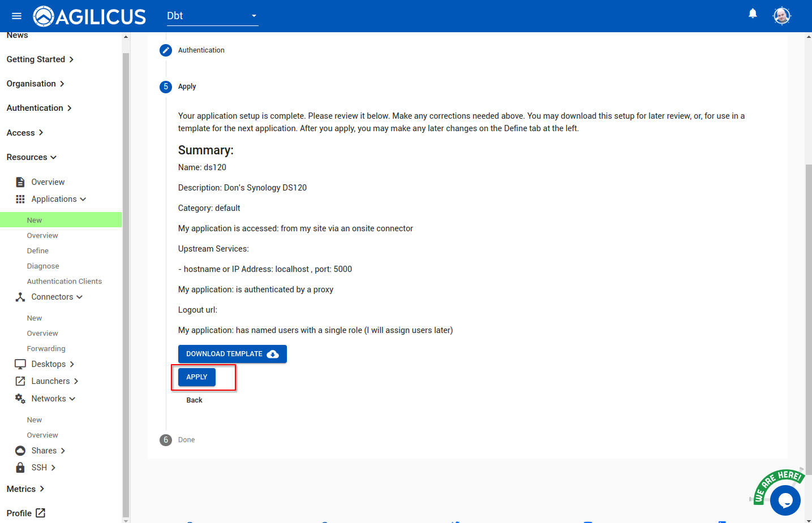Open the We Are Here chat bubble

coord(785,500)
